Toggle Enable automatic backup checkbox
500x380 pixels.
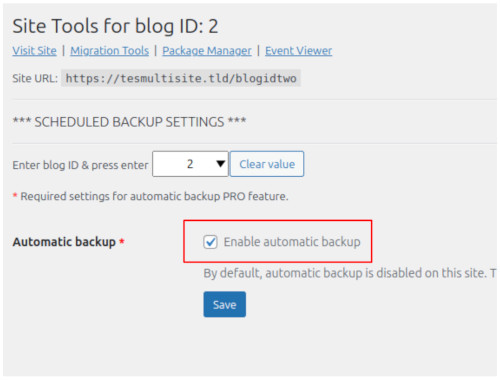[210, 242]
